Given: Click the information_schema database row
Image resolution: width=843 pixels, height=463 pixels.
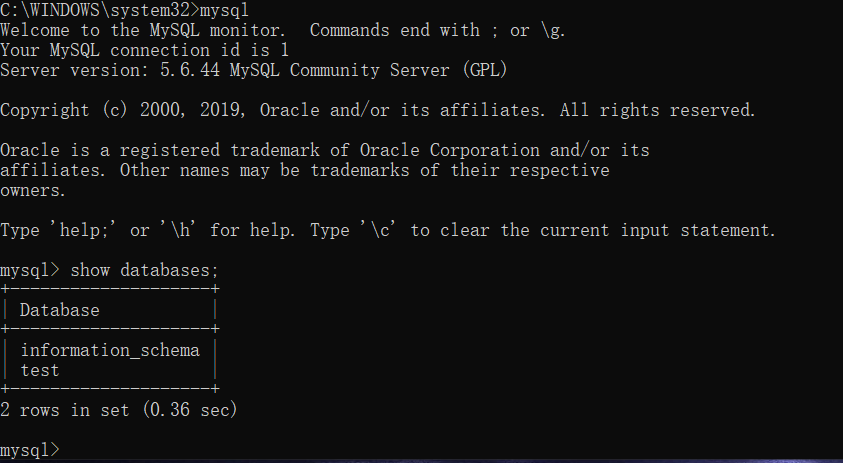Looking at the screenshot, I should 109,350.
